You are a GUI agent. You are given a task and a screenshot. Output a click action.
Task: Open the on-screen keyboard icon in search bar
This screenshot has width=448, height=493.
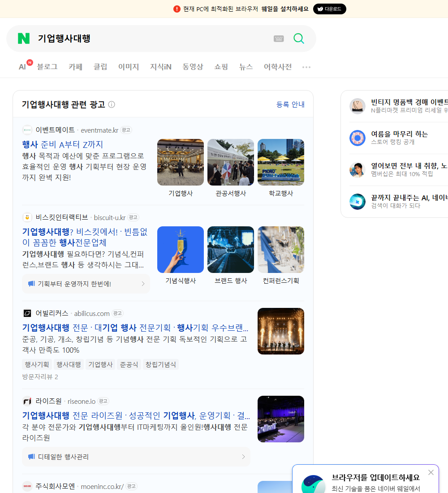click(x=279, y=39)
